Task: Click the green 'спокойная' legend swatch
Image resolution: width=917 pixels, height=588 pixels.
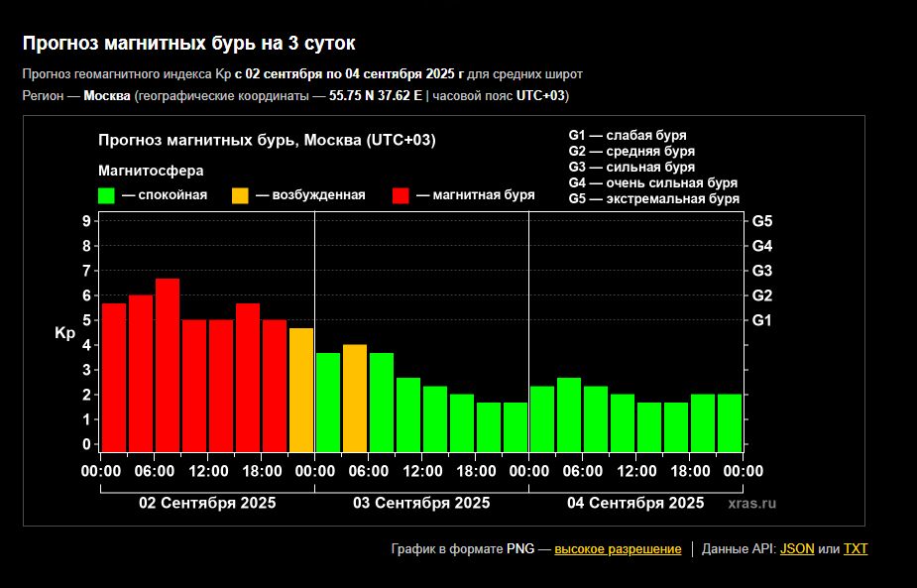Action: click(107, 195)
